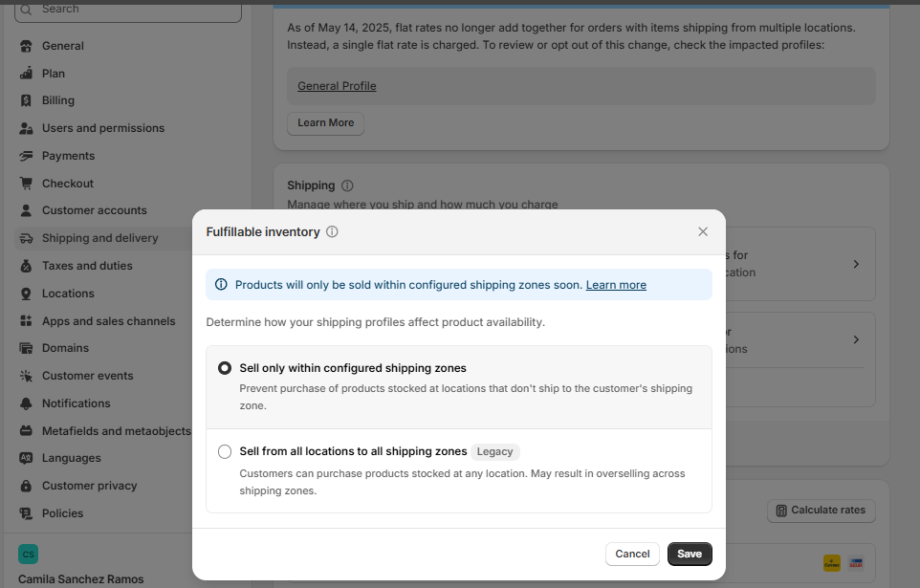
Task: Save the fulfillable inventory setting
Action: point(690,554)
